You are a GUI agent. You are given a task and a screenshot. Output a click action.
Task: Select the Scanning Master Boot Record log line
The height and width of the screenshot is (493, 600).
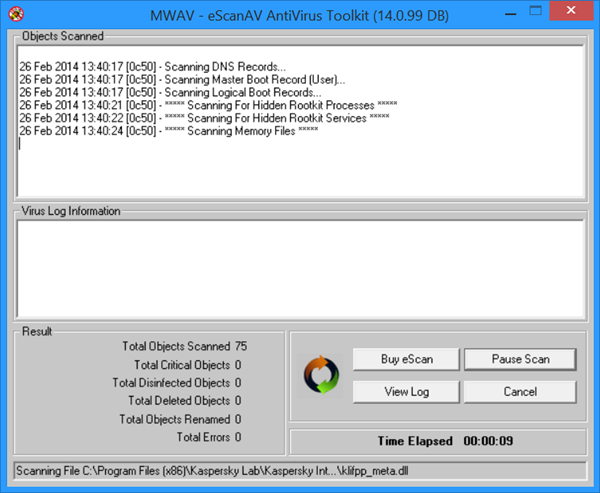click(x=182, y=80)
